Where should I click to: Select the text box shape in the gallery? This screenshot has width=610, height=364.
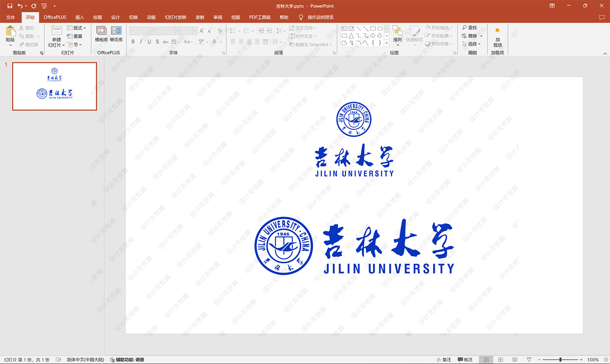[x=344, y=28]
